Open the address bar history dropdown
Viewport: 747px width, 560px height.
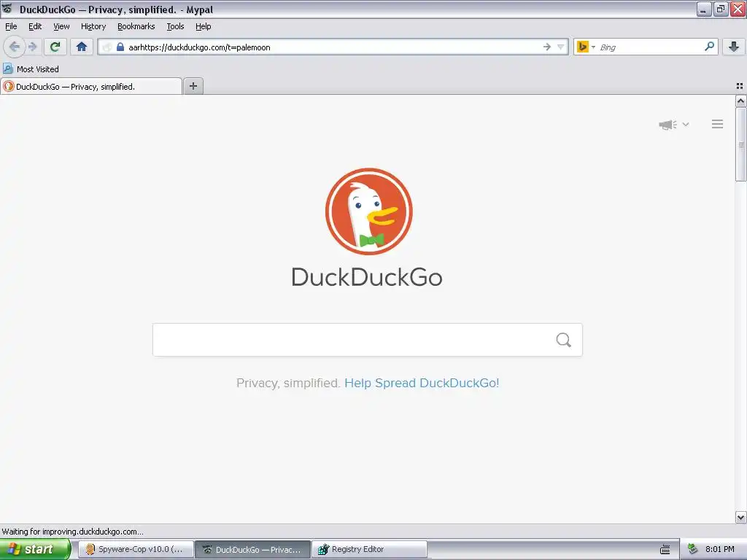point(561,47)
